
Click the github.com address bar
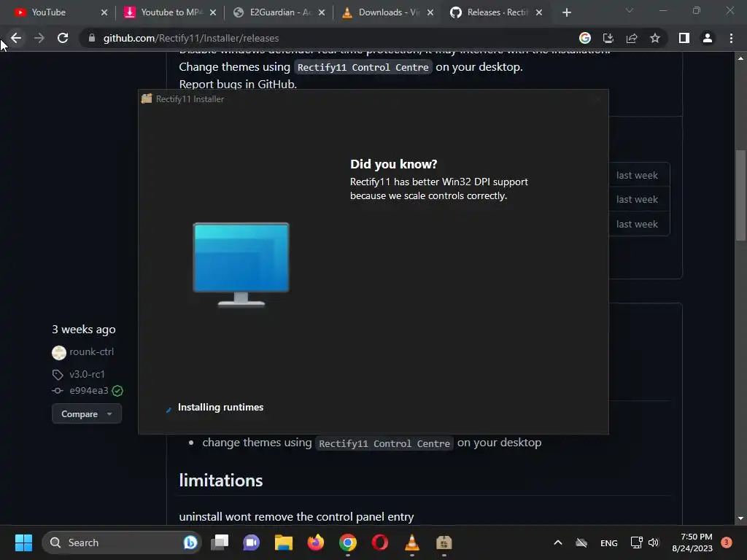(329, 38)
